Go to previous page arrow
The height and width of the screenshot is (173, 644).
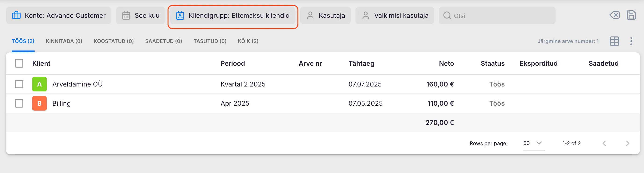pyautogui.click(x=604, y=143)
